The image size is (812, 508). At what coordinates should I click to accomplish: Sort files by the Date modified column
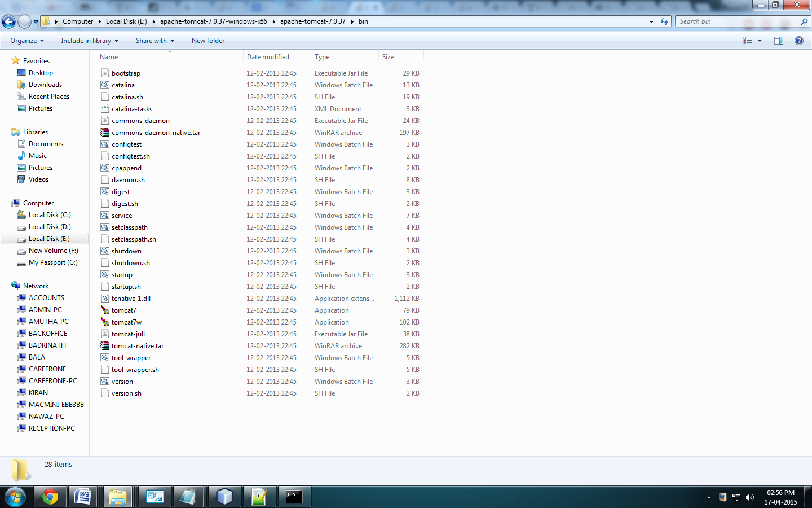point(268,57)
